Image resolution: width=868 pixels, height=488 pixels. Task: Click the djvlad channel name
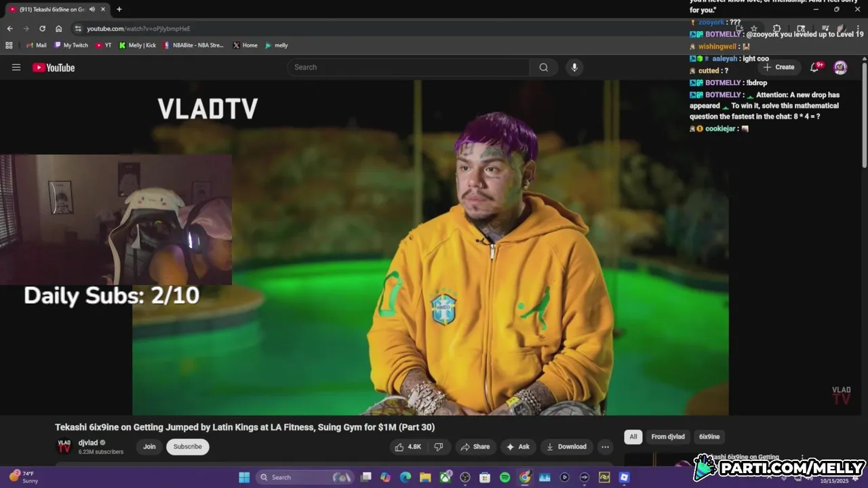point(88,443)
